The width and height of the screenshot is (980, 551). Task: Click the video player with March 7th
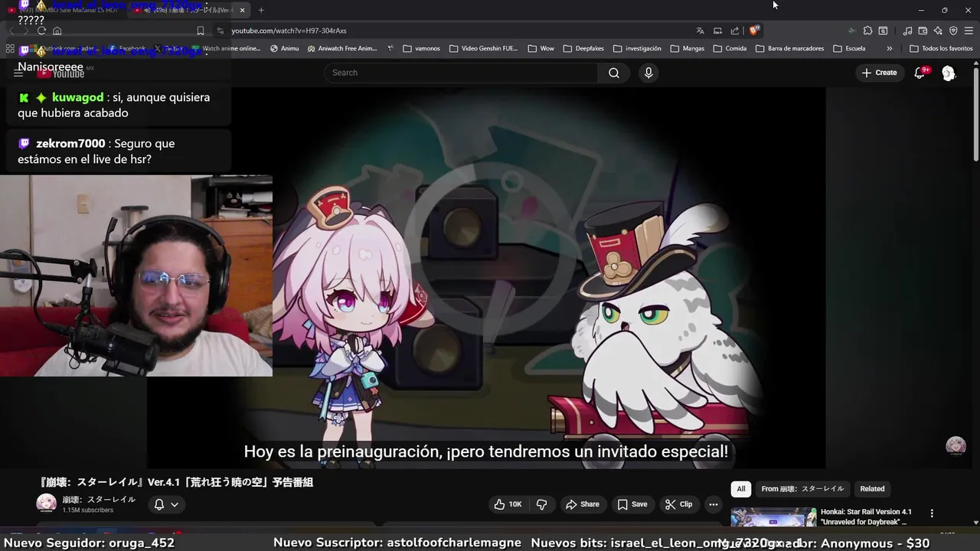point(486,277)
